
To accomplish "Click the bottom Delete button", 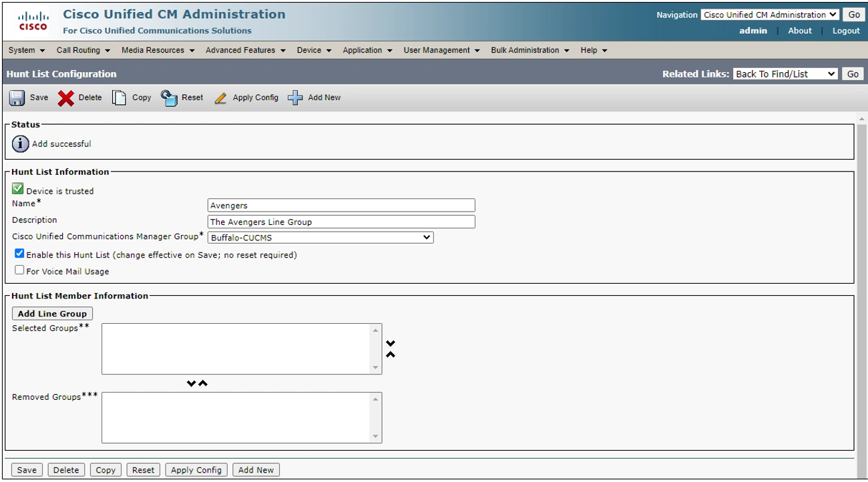I will [x=66, y=470].
